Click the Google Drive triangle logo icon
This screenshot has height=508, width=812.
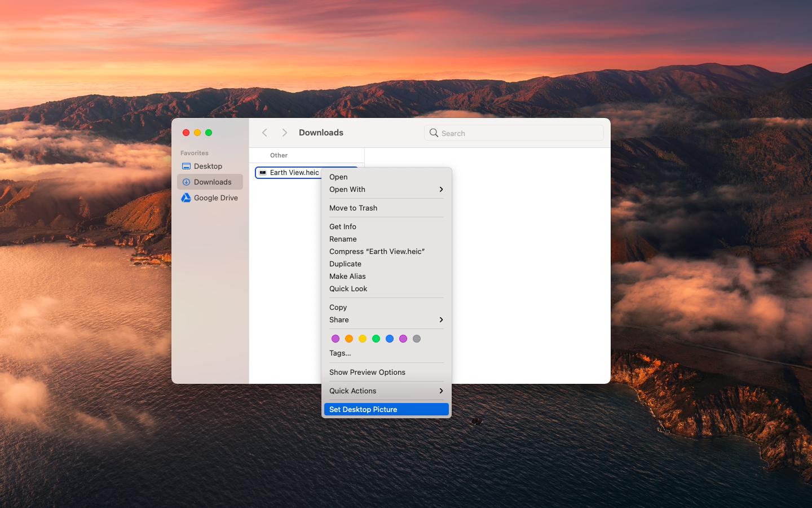pos(186,198)
